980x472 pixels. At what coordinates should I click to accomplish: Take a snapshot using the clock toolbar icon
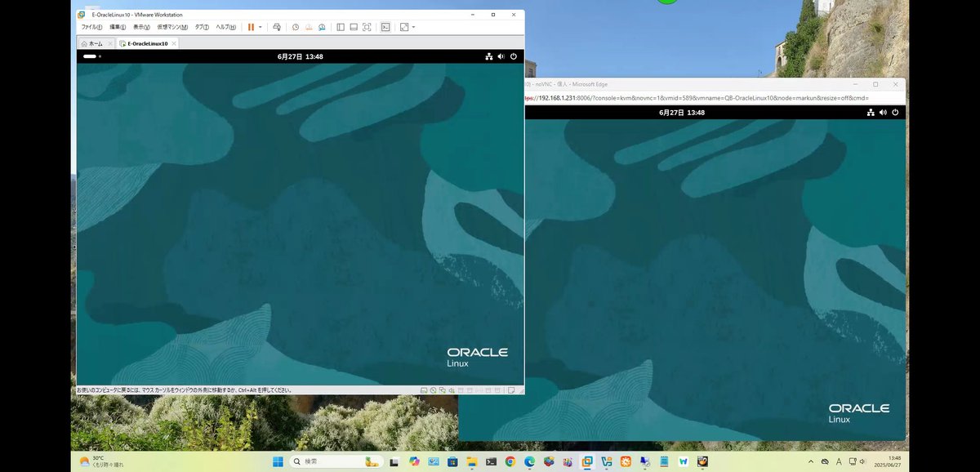pyautogui.click(x=296, y=27)
